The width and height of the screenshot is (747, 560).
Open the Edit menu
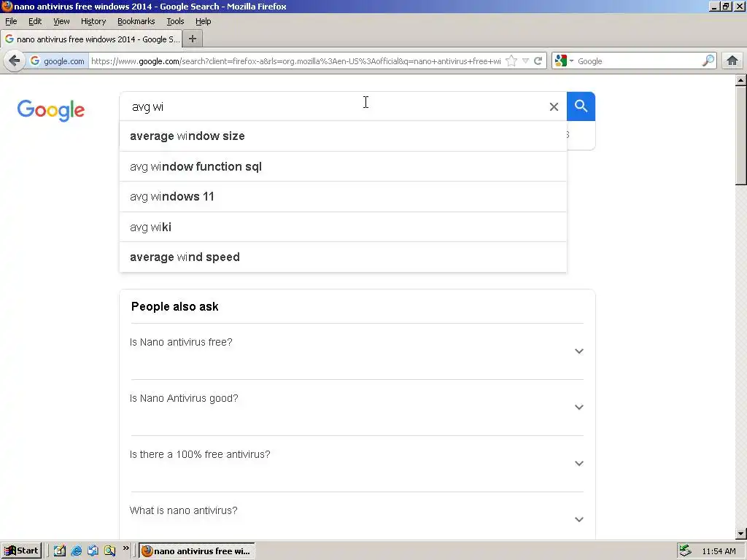35,21
